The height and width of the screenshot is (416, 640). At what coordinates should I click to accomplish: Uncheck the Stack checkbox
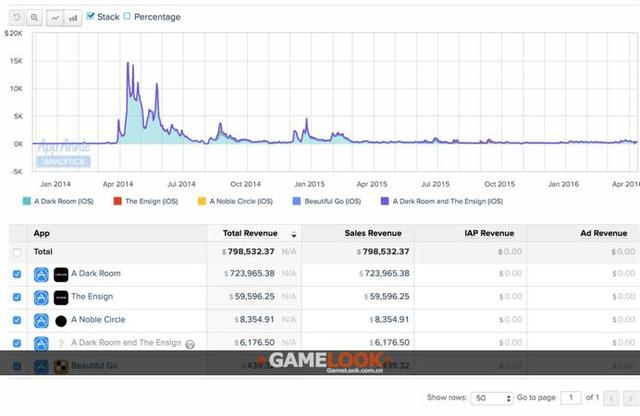[x=92, y=17]
